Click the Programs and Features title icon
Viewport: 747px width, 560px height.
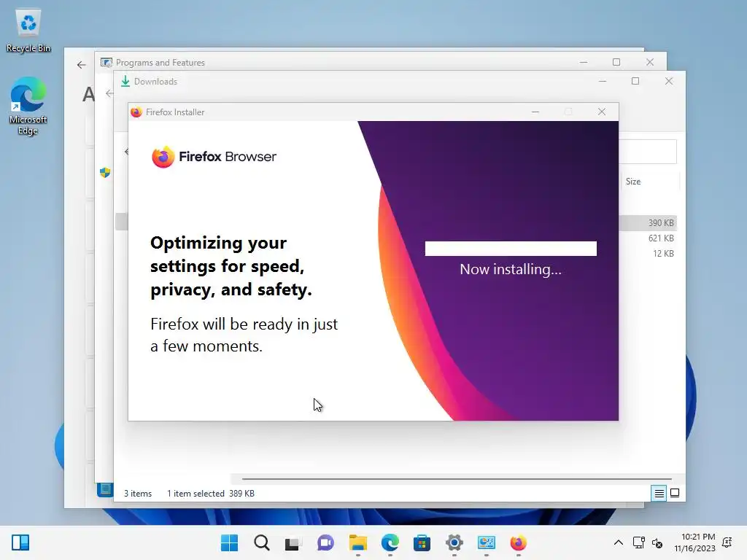tap(107, 63)
